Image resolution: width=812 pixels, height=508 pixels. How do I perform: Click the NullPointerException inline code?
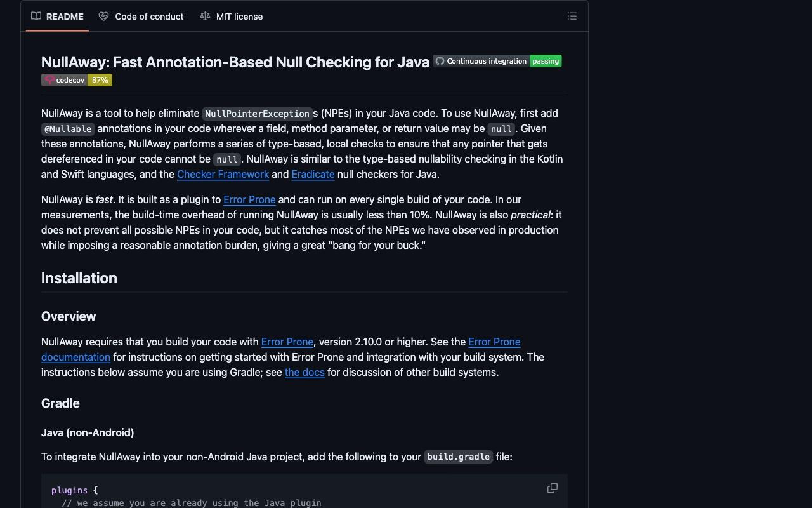pyautogui.click(x=257, y=114)
